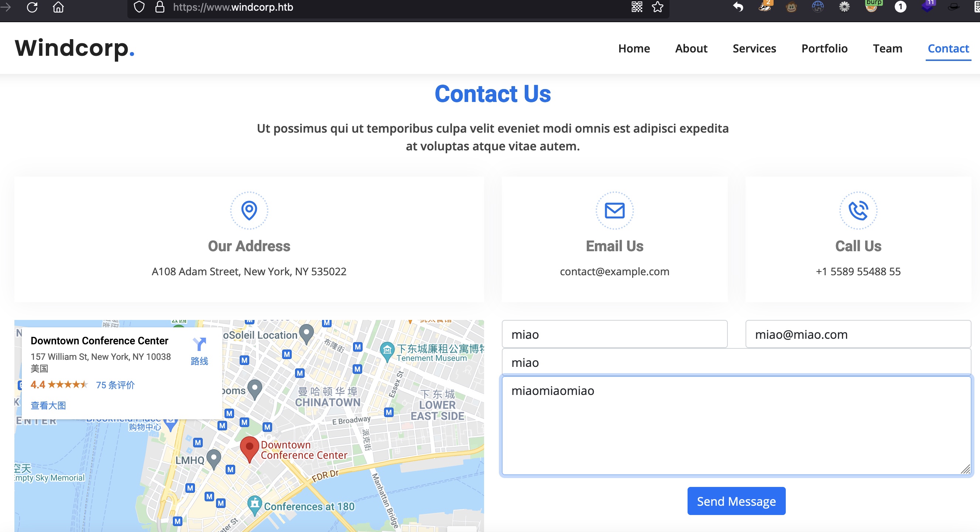Reload the page with the refresh icon
Screen dimensions: 980x532
point(32,7)
